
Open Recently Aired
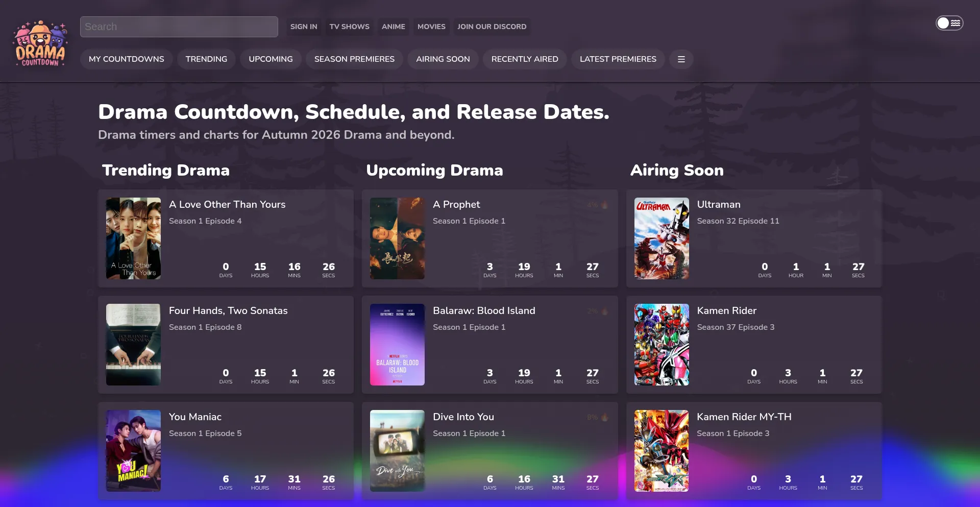[525, 59]
